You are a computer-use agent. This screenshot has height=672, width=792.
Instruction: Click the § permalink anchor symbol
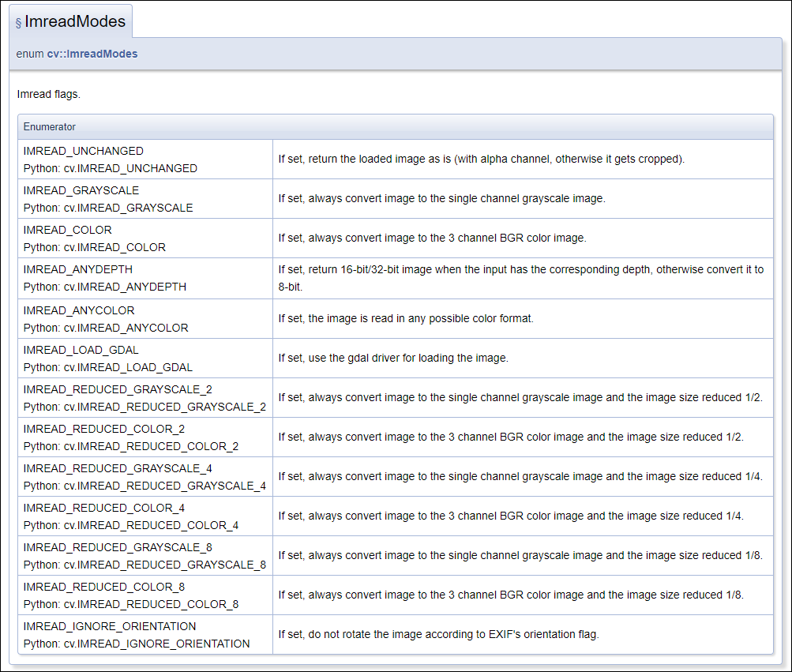point(18,23)
